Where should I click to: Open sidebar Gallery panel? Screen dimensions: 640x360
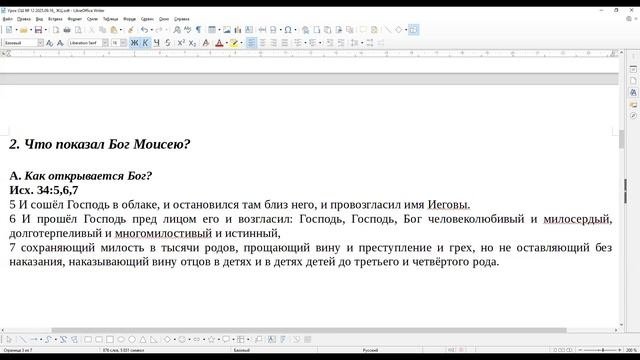(x=633, y=104)
